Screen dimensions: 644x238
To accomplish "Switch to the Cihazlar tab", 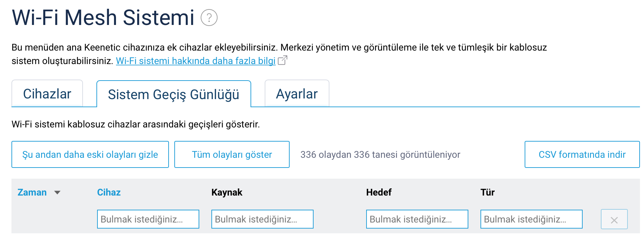I will pos(47,94).
